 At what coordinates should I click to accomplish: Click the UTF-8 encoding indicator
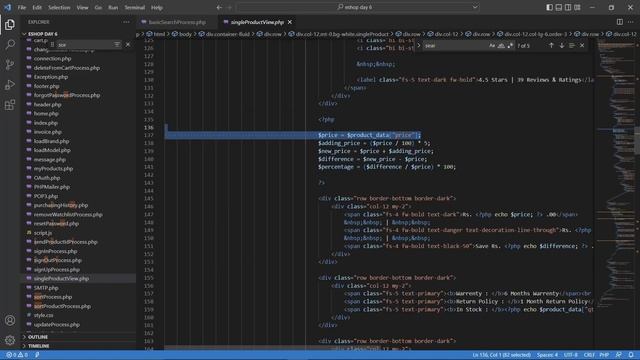(571, 355)
